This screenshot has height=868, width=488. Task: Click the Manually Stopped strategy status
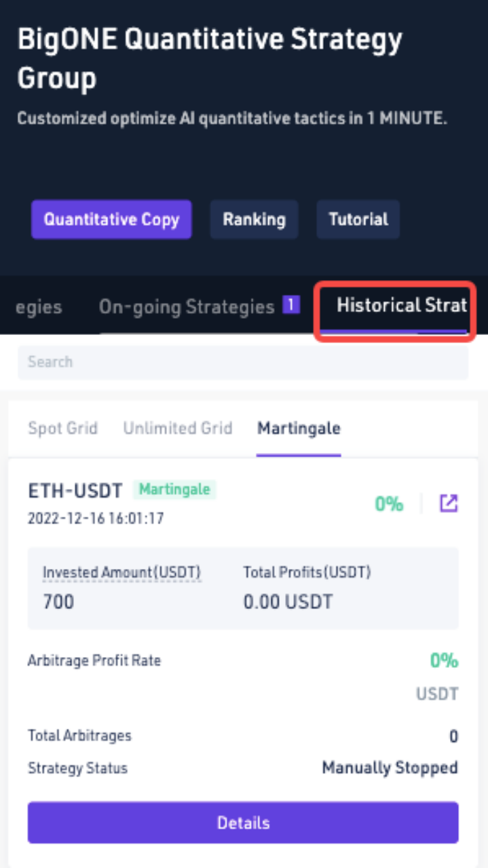point(390,768)
